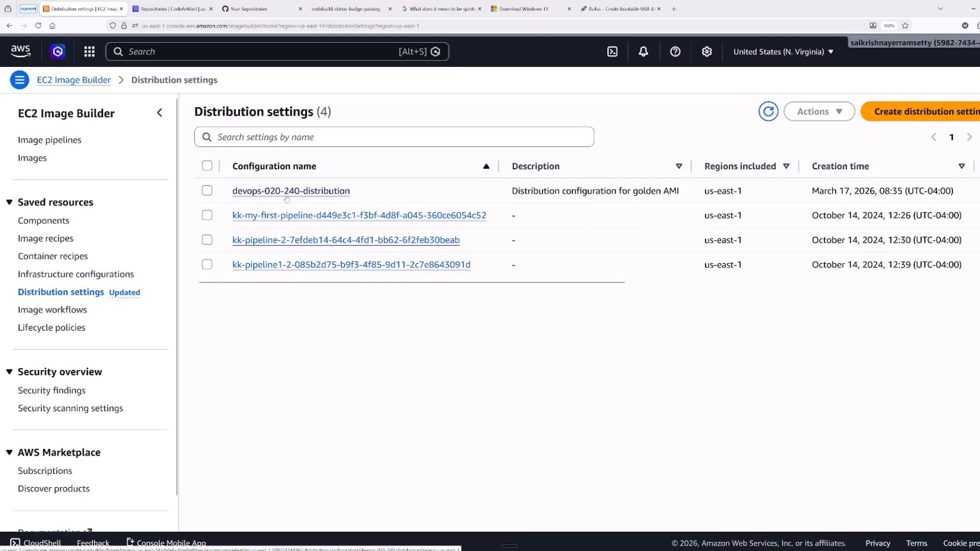Viewport: 980px width, 551px height.
Task: Switch to the Download Windows 11 tab
Action: [x=531, y=9]
